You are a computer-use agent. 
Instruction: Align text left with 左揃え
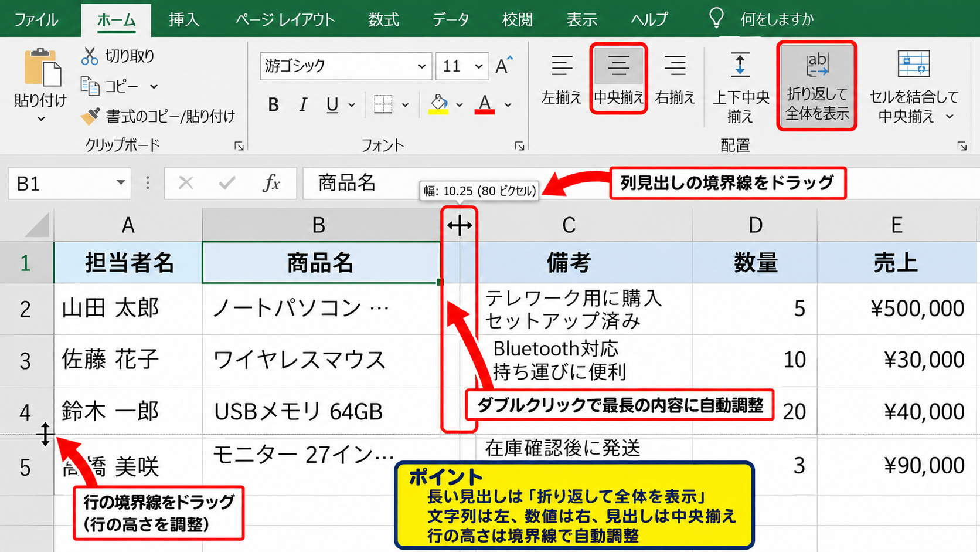point(562,79)
